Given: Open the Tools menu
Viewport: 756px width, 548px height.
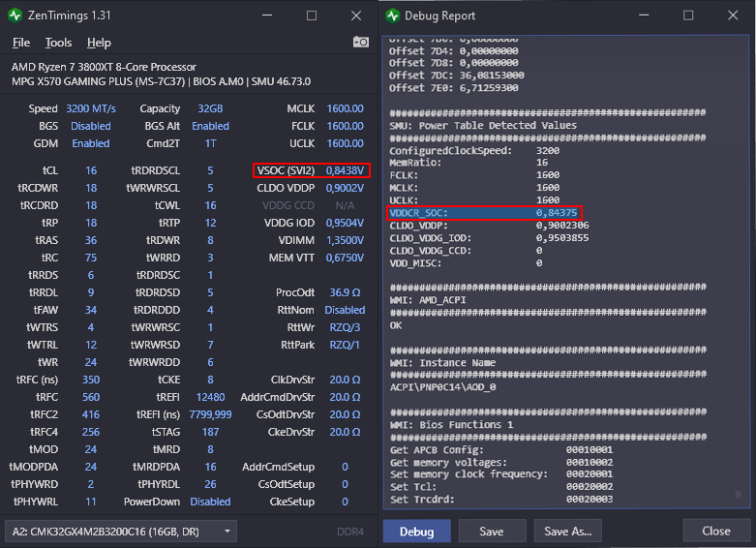Looking at the screenshot, I should (58, 43).
